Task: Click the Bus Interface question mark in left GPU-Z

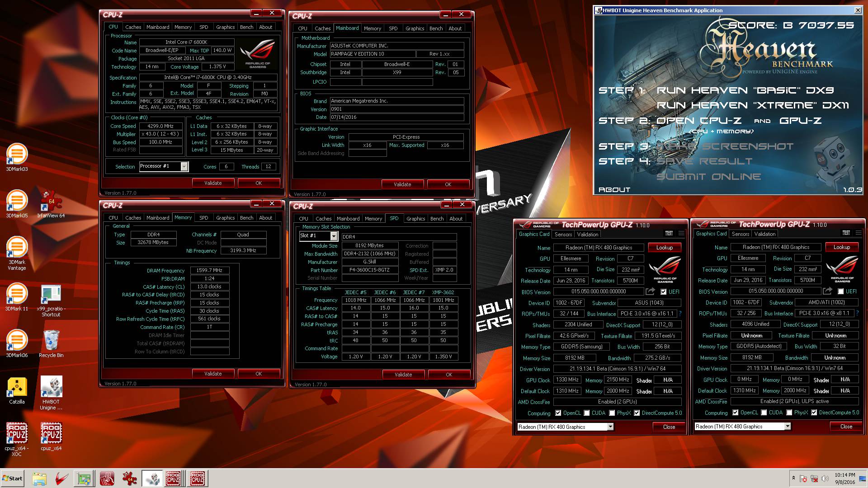Action: 680,314
